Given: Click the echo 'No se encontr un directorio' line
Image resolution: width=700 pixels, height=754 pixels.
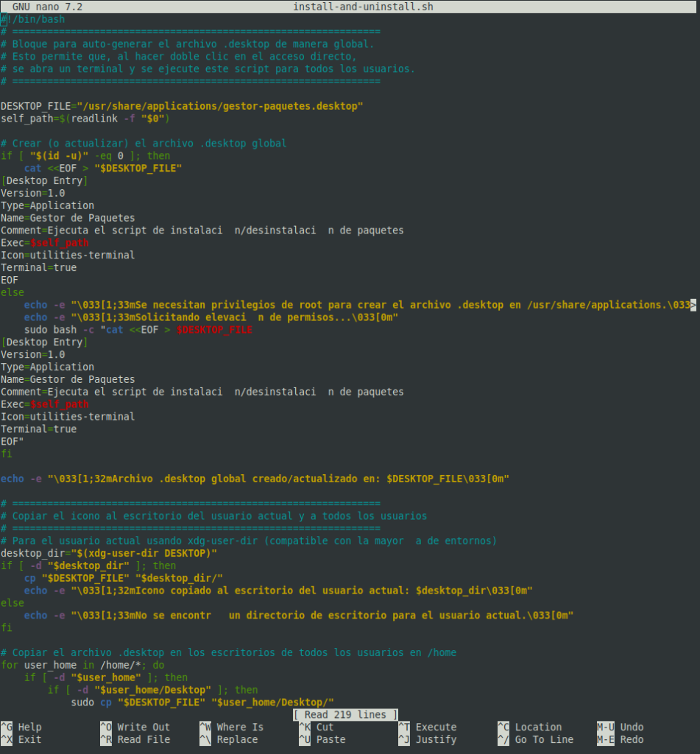Looking at the screenshot, I should [x=299, y=616].
